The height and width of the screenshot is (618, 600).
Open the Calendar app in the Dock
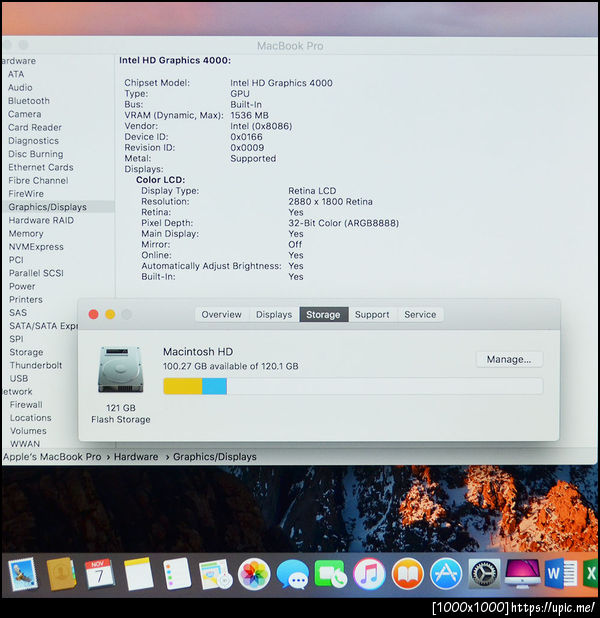(99, 574)
